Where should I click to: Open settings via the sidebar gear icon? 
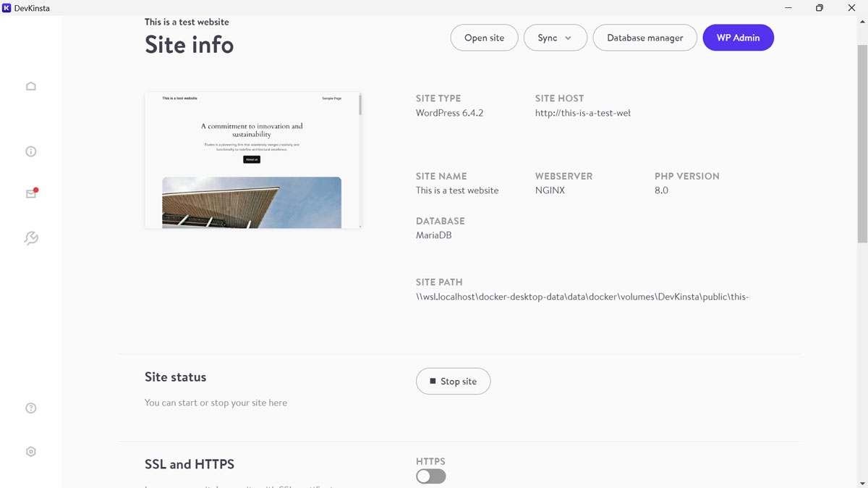[x=30, y=451]
